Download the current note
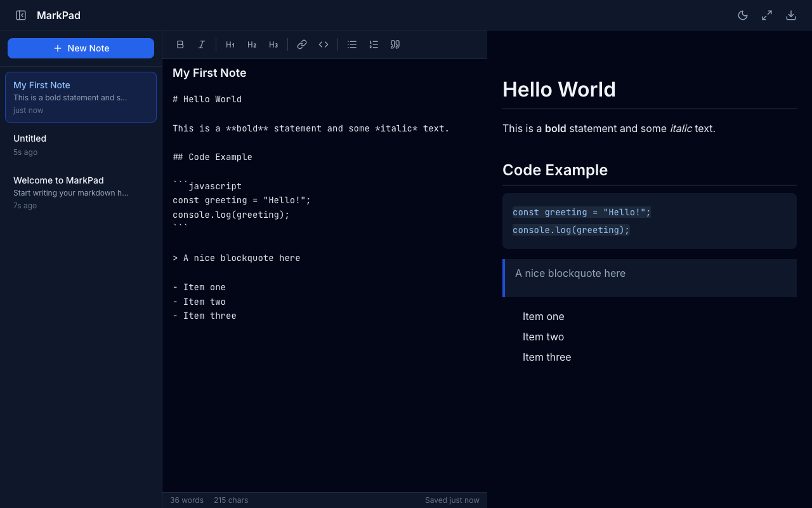This screenshot has height=508, width=812. click(x=791, y=15)
